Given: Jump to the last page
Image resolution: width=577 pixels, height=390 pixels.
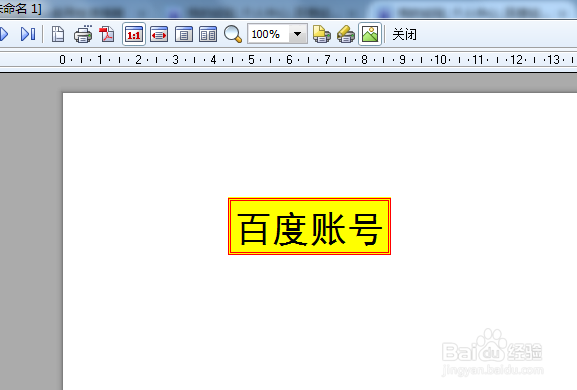Looking at the screenshot, I should coord(28,34).
